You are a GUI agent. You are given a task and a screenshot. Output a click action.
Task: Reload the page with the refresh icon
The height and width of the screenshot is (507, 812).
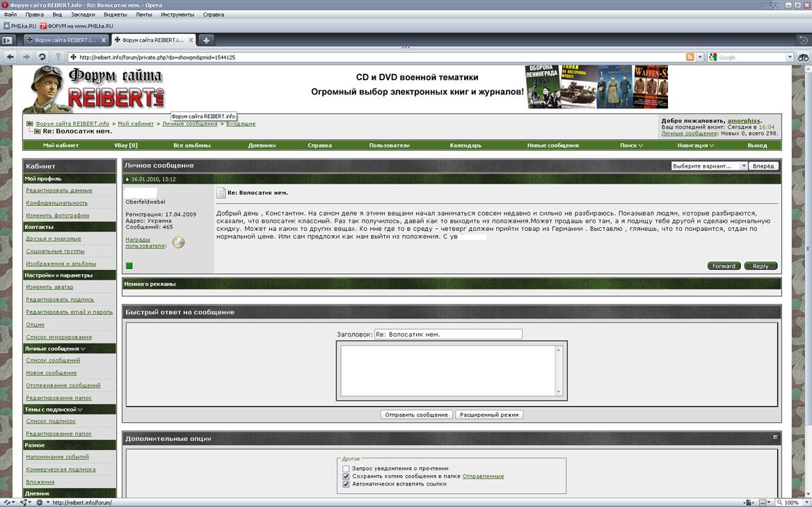coord(42,57)
